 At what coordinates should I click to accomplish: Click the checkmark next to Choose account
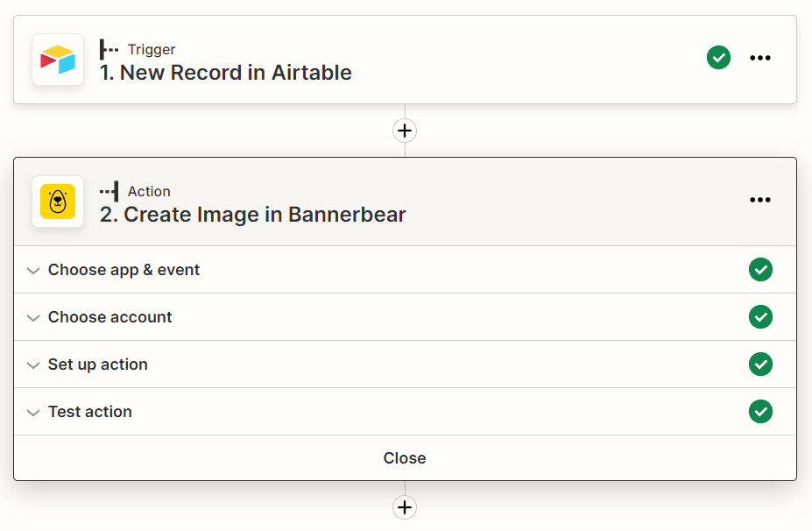[x=760, y=316]
